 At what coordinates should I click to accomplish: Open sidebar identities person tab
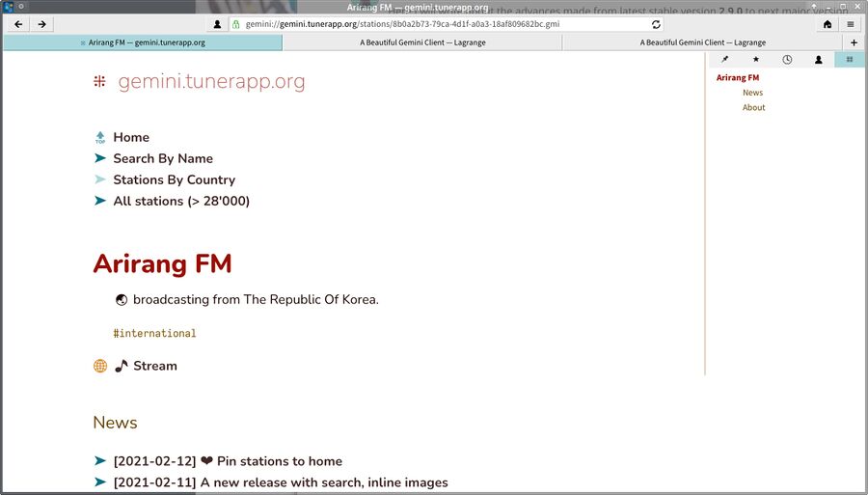tap(818, 59)
